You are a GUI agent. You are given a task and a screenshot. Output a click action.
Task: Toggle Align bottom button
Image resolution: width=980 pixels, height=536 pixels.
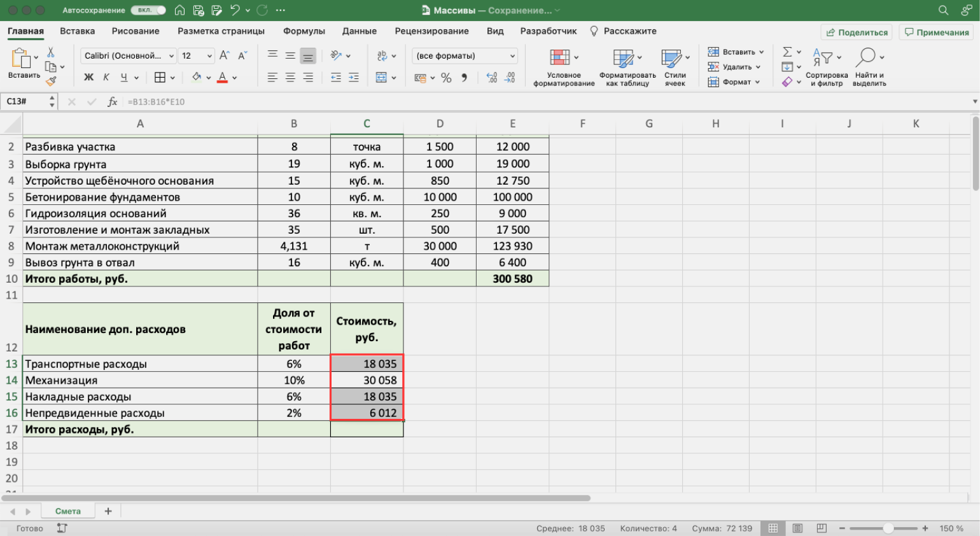click(x=308, y=56)
